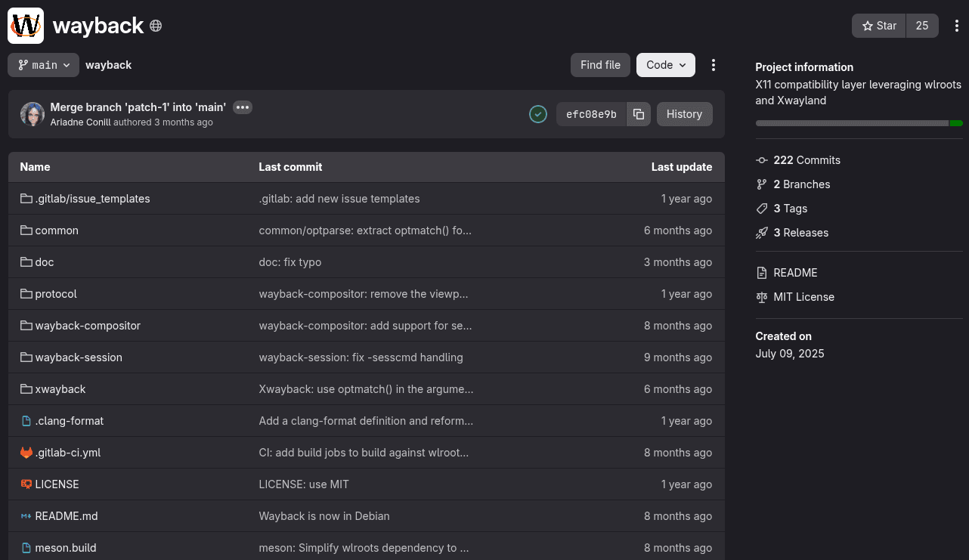This screenshot has width=969, height=560.
Task: View the passed pipeline status icon
Action: [x=538, y=114]
